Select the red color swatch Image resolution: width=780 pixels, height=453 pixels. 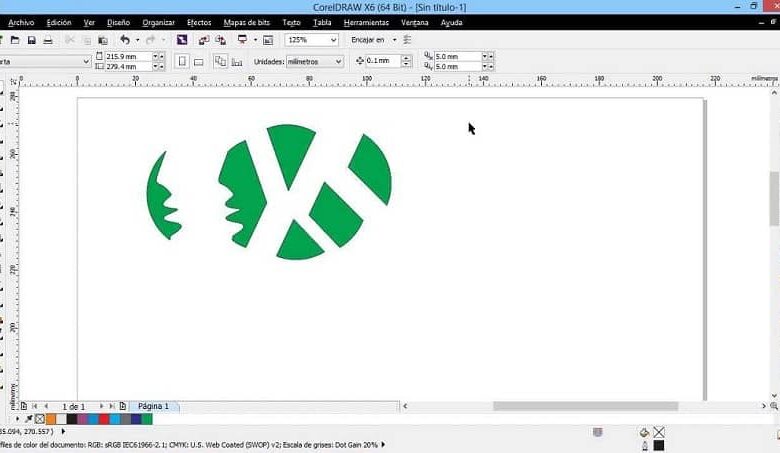click(104, 419)
